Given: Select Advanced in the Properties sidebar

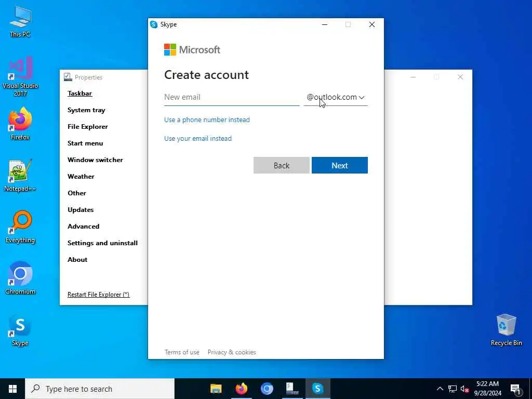Looking at the screenshot, I should tap(83, 227).
